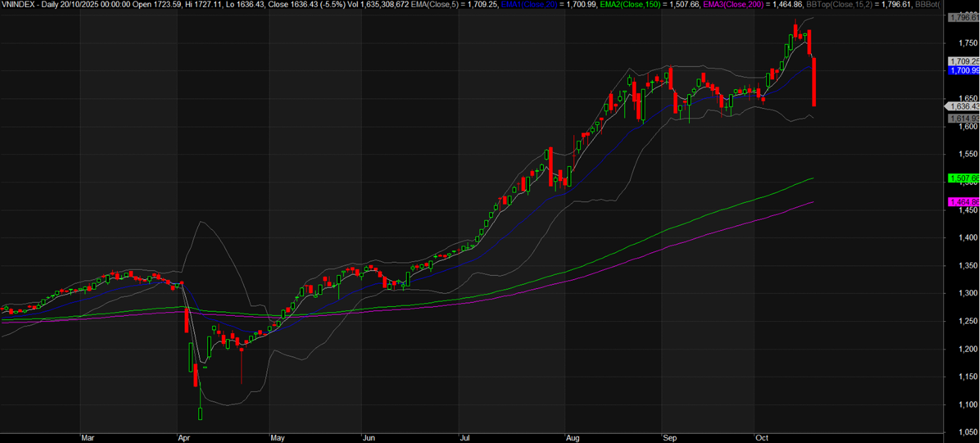Image resolution: width=980 pixels, height=443 pixels.
Task: Click the 1,400 level on price axis
Action: coord(962,238)
